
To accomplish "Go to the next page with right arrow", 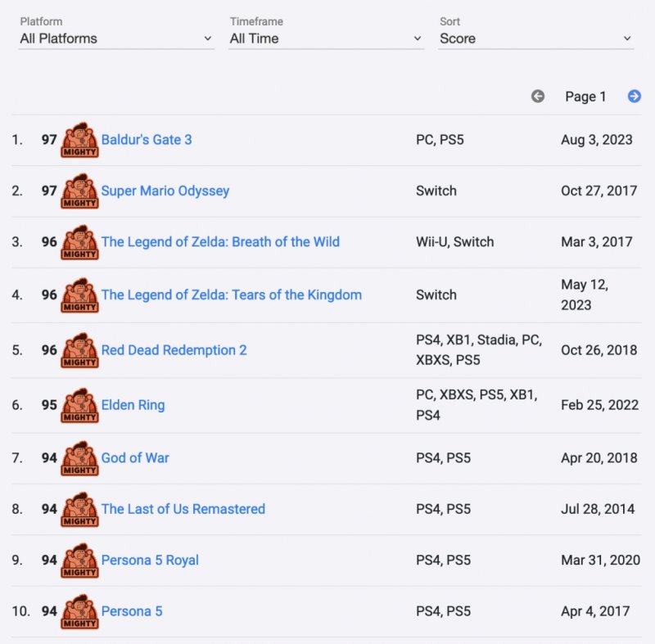I will click(x=634, y=97).
